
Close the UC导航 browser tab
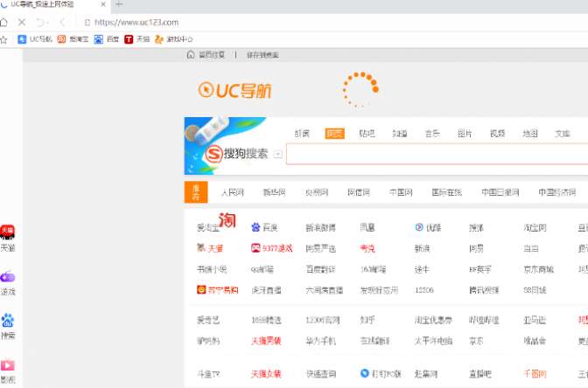pyautogui.click(x=103, y=4)
